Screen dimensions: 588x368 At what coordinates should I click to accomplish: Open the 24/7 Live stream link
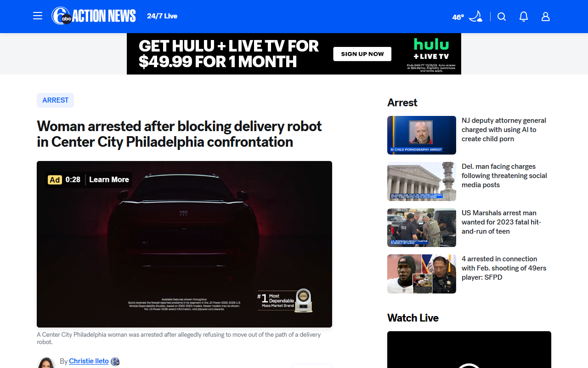pyautogui.click(x=162, y=16)
